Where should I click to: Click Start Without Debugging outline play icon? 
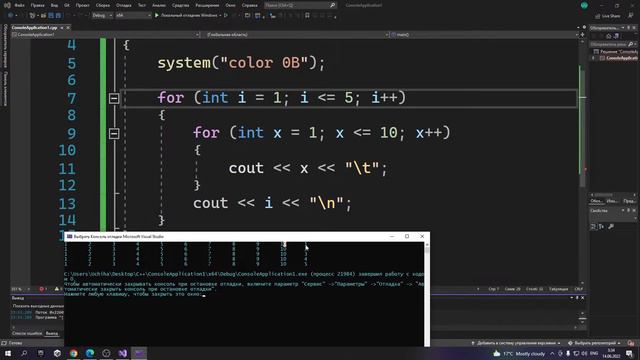point(226,16)
